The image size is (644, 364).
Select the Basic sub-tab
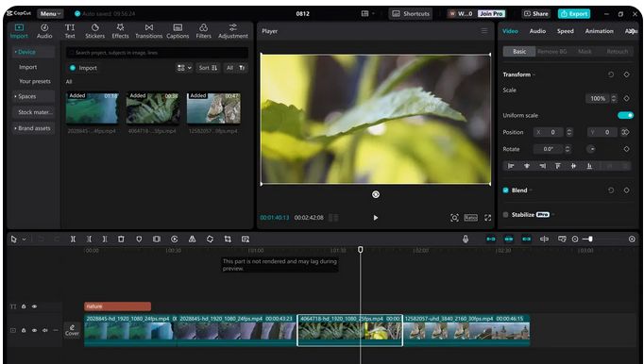(x=519, y=52)
